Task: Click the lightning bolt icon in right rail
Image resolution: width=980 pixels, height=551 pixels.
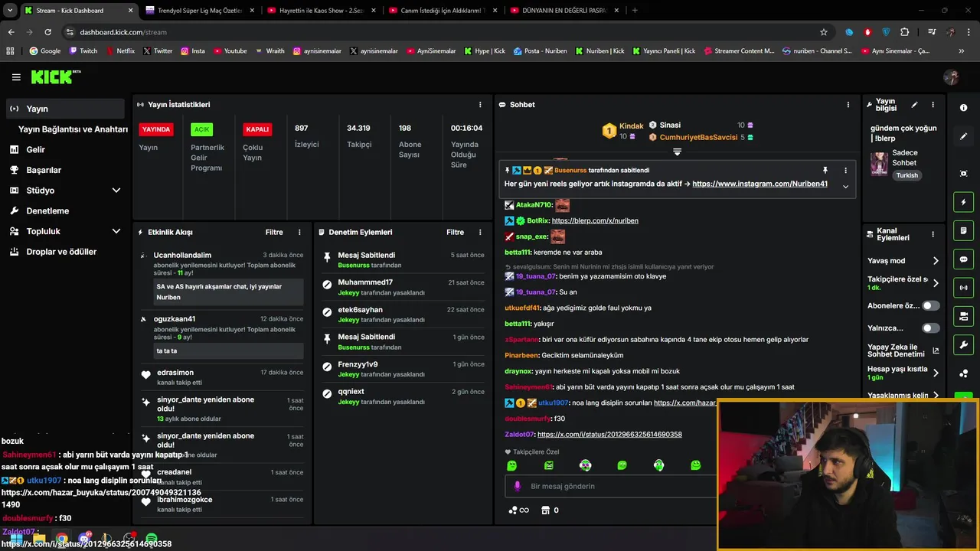Action: [963, 202]
